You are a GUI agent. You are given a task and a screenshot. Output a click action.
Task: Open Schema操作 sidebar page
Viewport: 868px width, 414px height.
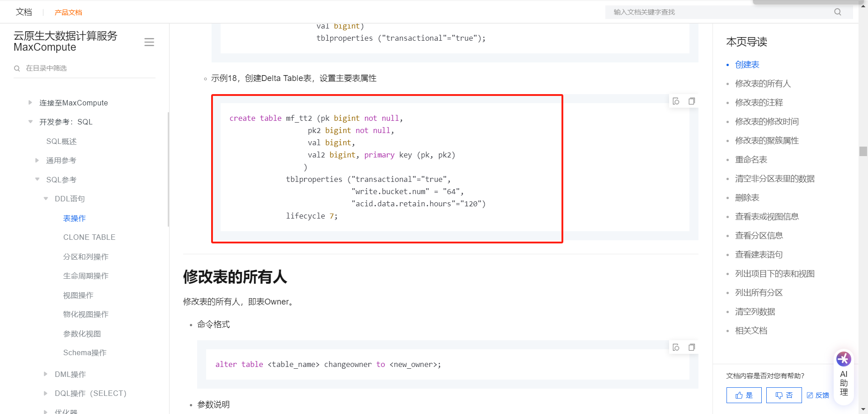coord(85,352)
